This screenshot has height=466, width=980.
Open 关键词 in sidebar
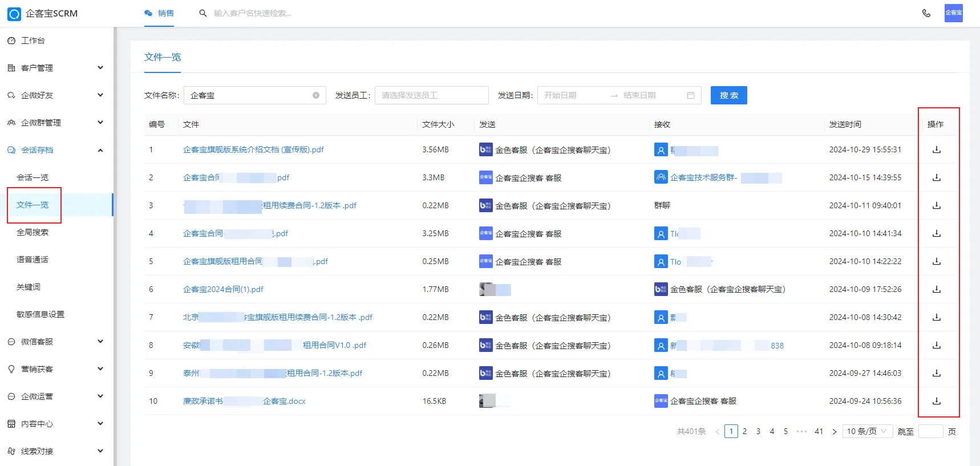point(29,287)
